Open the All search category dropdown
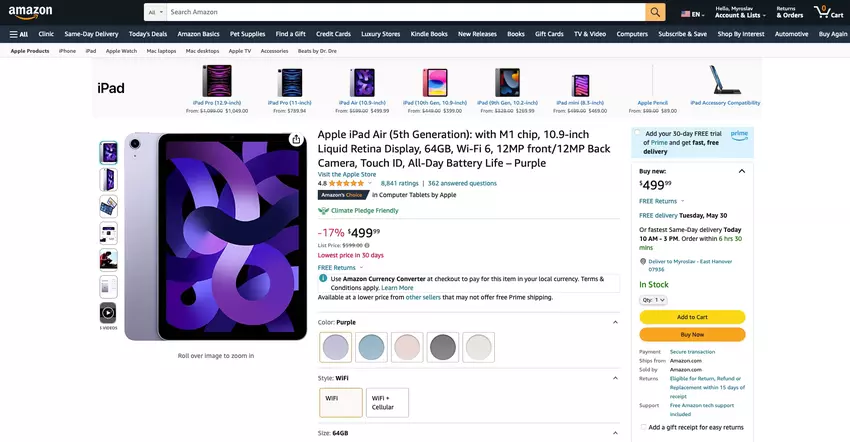Screen dimensions: 850x442 [x=154, y=12]
